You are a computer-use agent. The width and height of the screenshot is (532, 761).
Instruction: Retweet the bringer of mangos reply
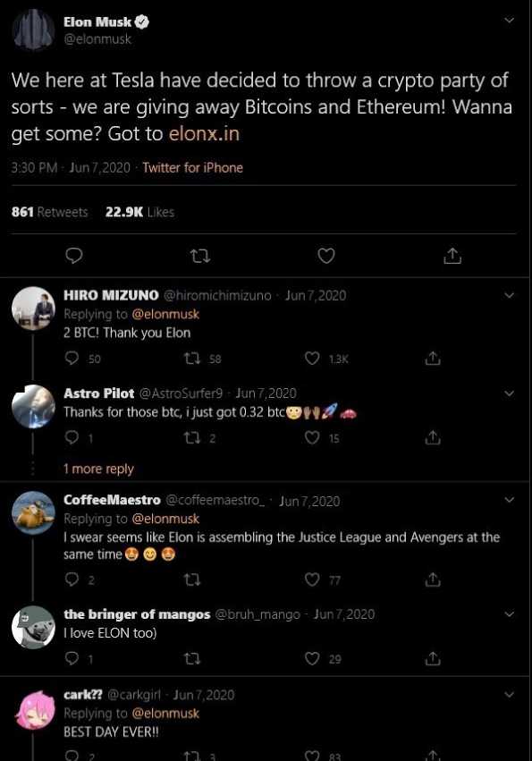tap(192, 658)
